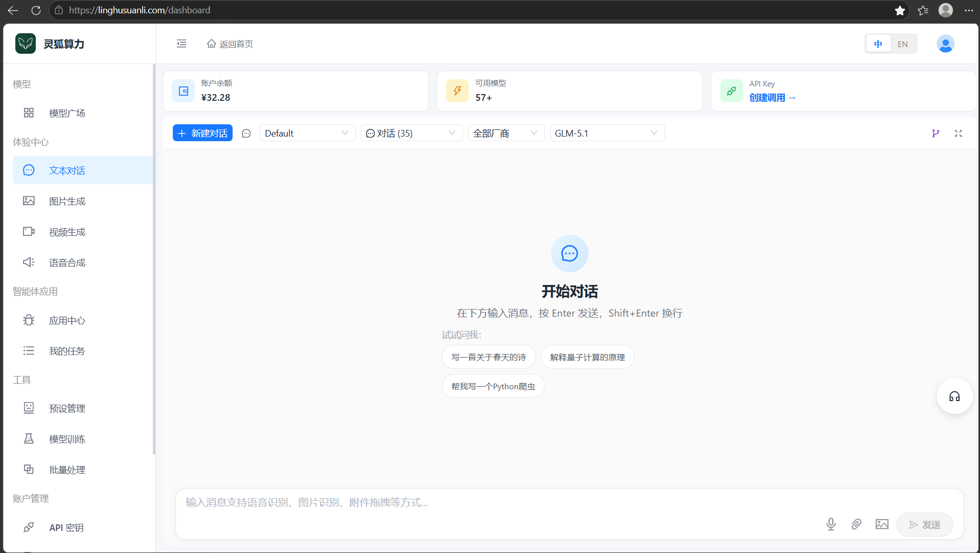
Task: Reload the page with the browser refresh icon
Action: (36, 10)
